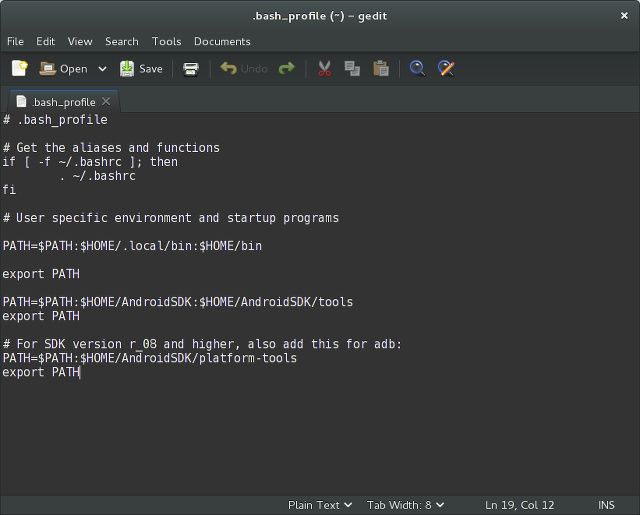Viewport: 640px width, 515px height.
Task: Click the Print icon
Action: pyautogui.click(x=190, y=69)
